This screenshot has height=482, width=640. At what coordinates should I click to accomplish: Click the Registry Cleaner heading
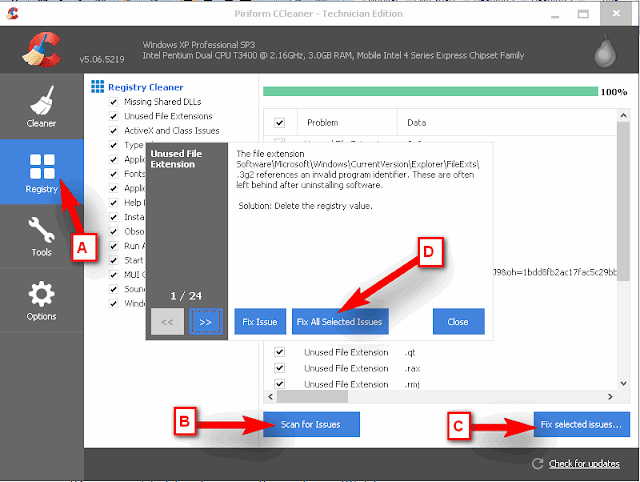[146, 87]
